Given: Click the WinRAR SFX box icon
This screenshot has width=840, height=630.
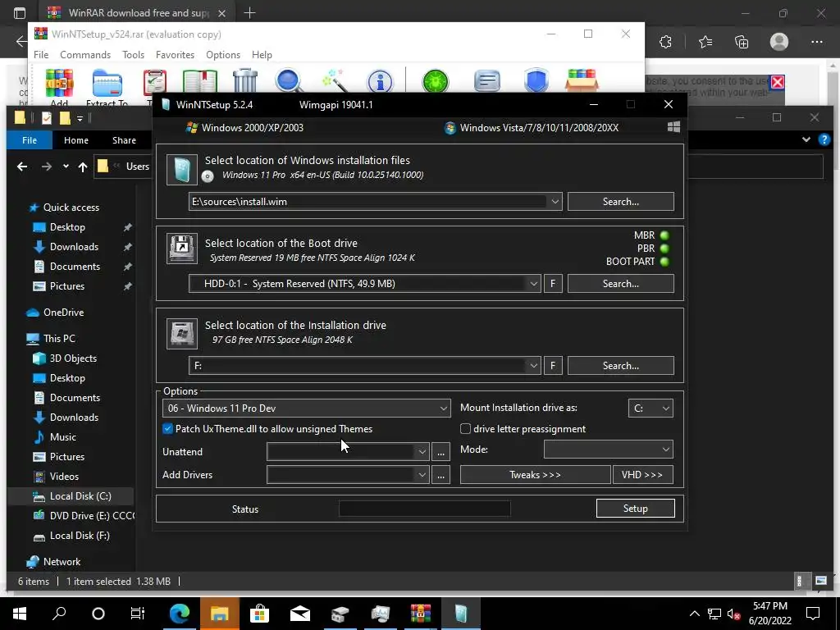Looking at the screenshot, I should (x=582, y=80).
